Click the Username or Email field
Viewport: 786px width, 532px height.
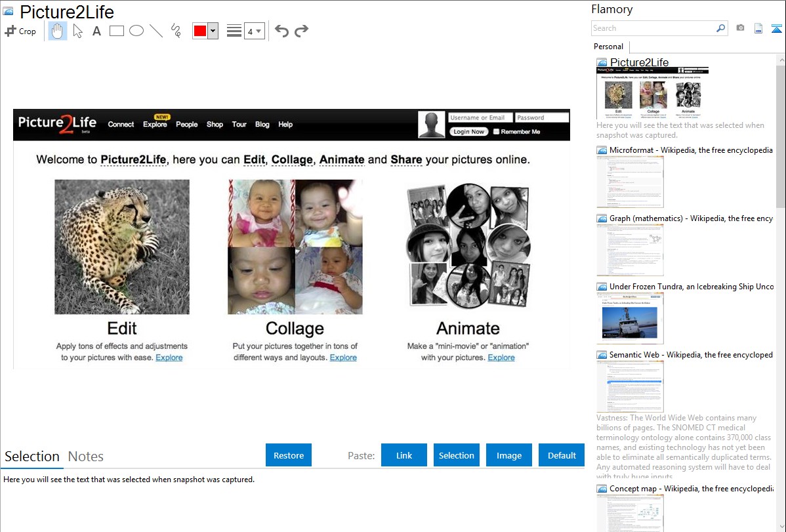point(480,118)
